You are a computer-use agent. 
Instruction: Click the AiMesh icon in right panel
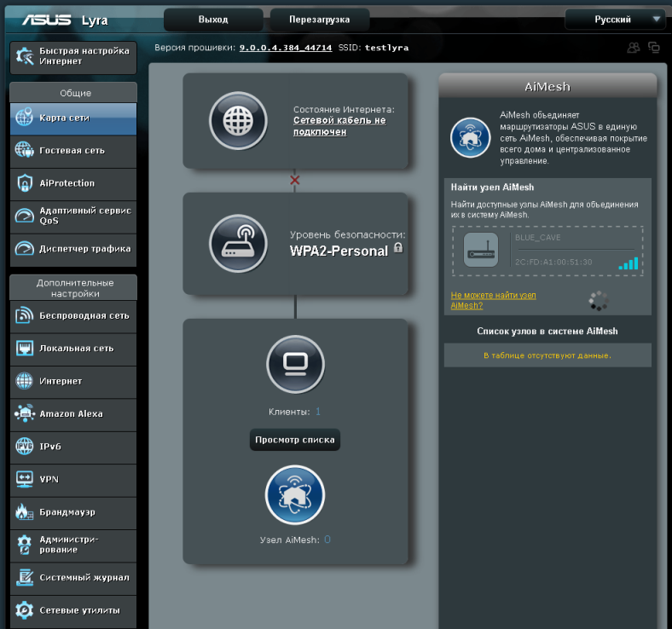click(x=470, y=138)
